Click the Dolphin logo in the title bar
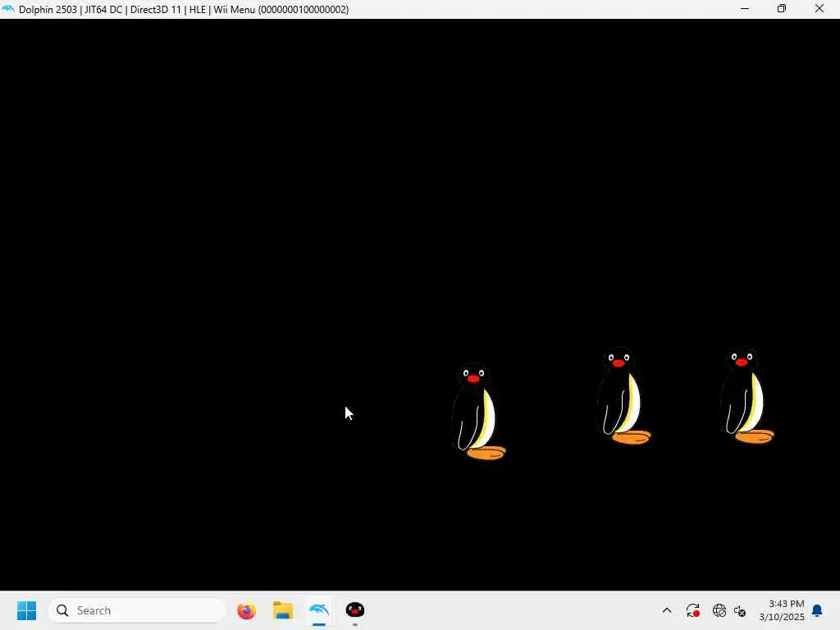The width and height of the screenshot is (840, 630). pos(7,9)
